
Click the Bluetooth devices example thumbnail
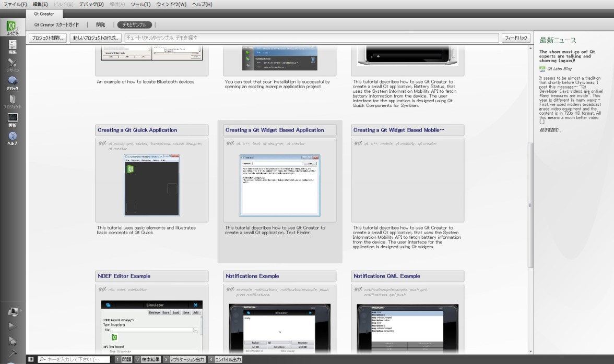tap(152, 53)
